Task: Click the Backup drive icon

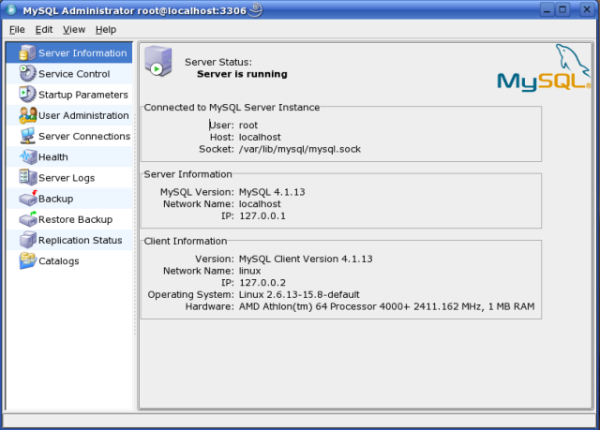Action: pyautogui.click(x=28, y=198)
